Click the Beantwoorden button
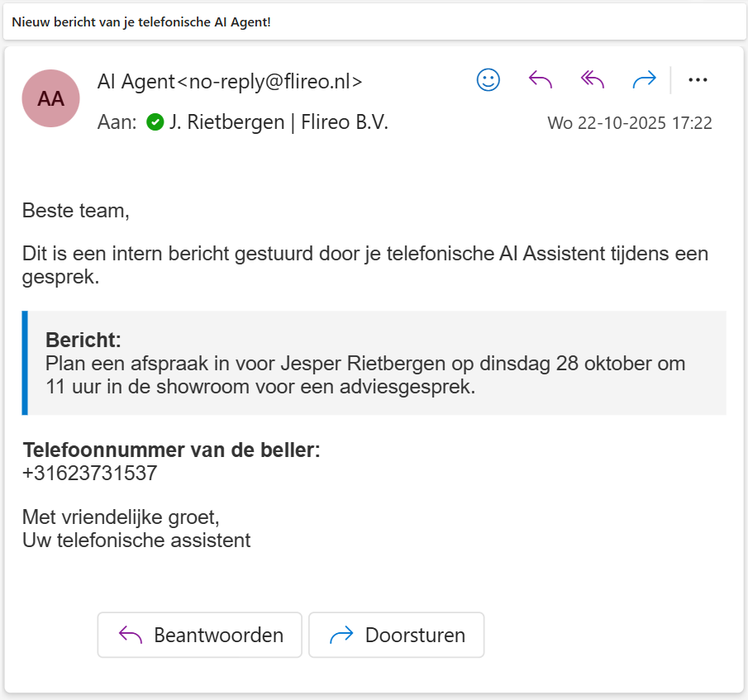 pos(199,635)
